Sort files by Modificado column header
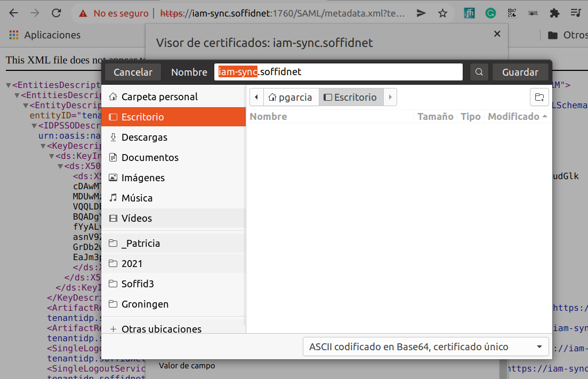Screen dimensions: 588x379 point(518,117)
